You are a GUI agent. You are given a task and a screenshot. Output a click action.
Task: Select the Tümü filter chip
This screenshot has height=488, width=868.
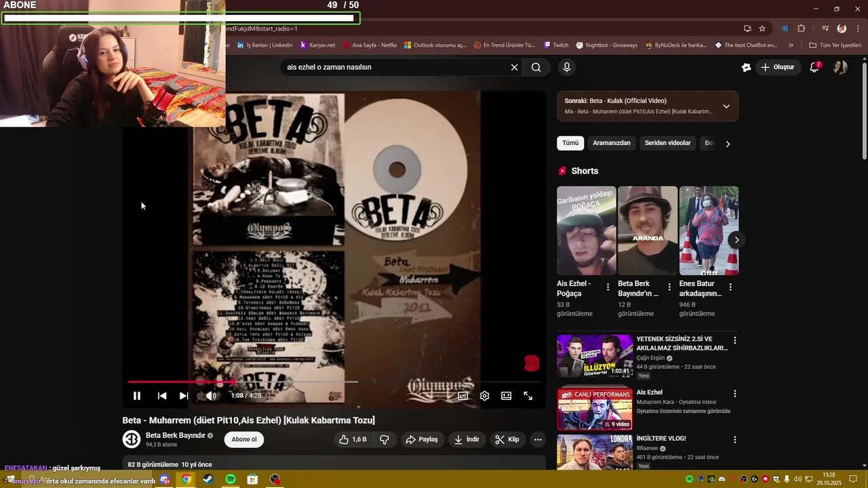click(x=570, y=143)
